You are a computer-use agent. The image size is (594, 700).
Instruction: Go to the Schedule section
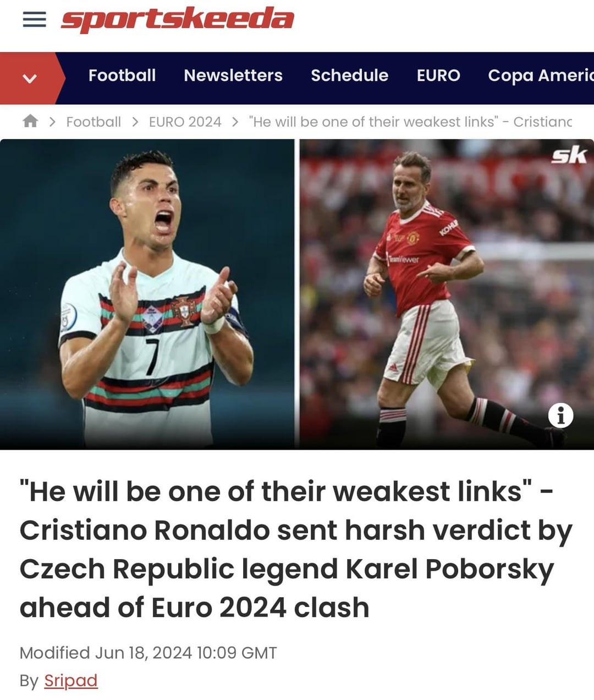click(x=349, y=75)
